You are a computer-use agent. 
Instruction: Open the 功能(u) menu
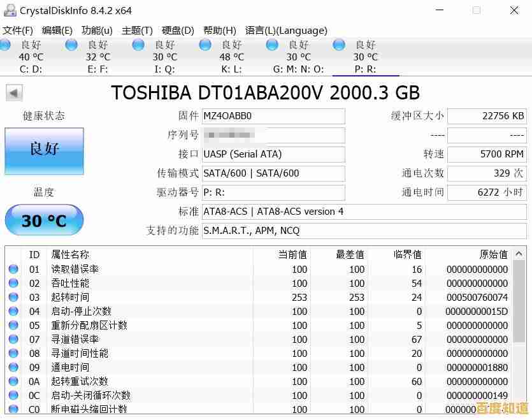pyautogui.click(x=96, y=30)
